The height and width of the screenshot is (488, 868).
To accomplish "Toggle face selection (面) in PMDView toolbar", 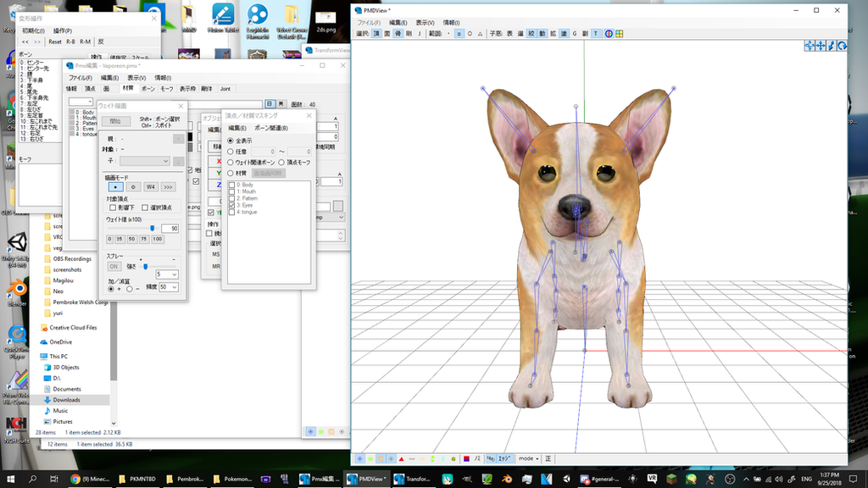I will click(387, 34).
